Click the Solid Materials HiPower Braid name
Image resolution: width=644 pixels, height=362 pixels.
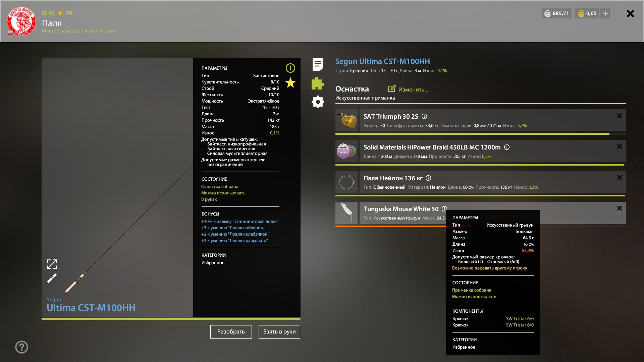[432, 147]
